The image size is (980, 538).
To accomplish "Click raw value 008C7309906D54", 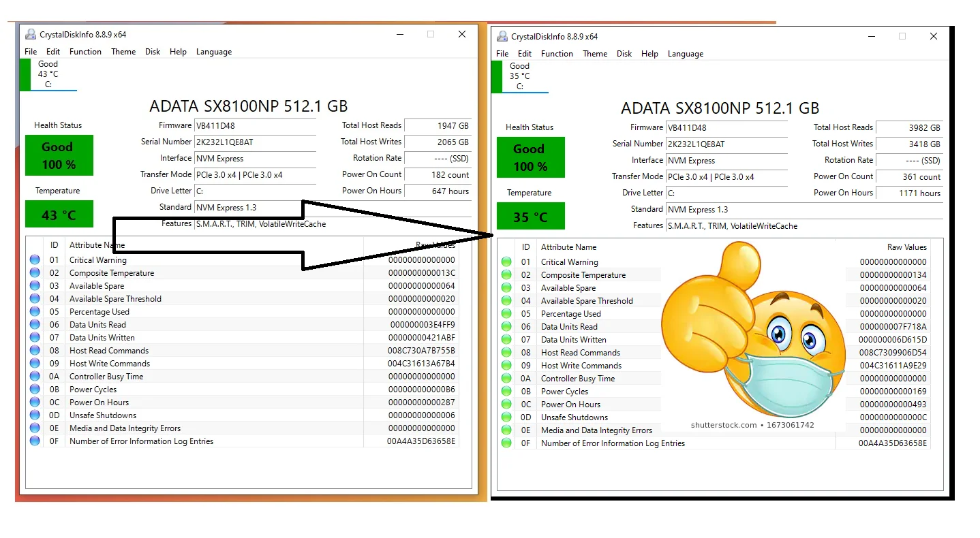I will pyautogui.click(x=893, y=353).
